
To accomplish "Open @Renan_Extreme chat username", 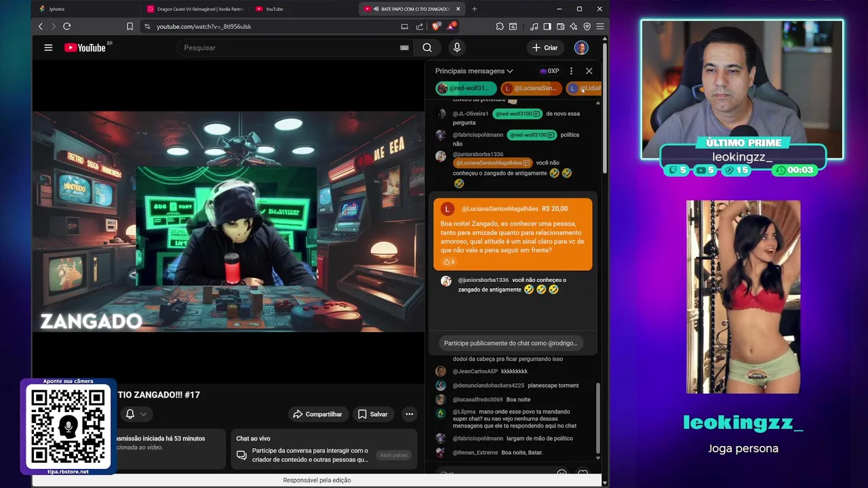I will (475, 453).
